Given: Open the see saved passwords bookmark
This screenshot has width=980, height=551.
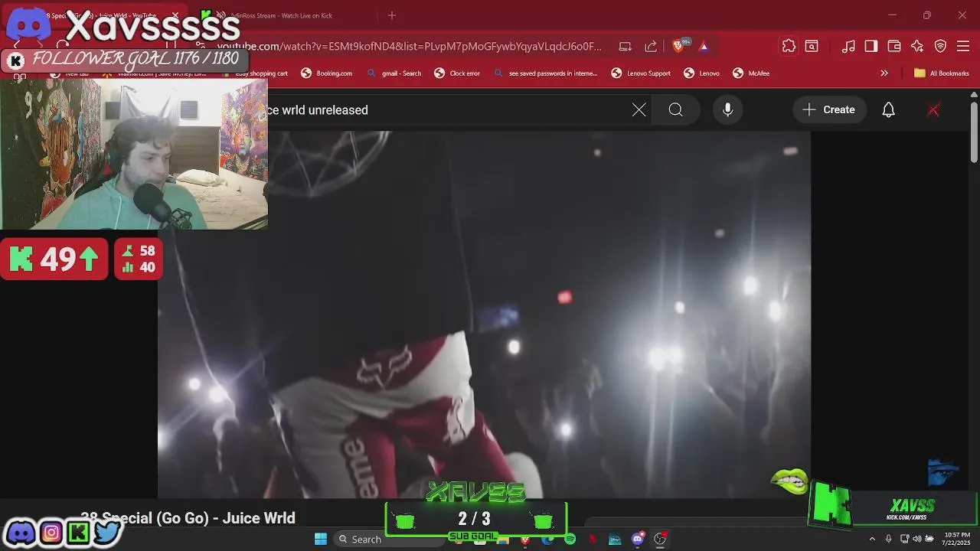Looking at the screenshot, I should pyautogui.click(x=546, y=73).
